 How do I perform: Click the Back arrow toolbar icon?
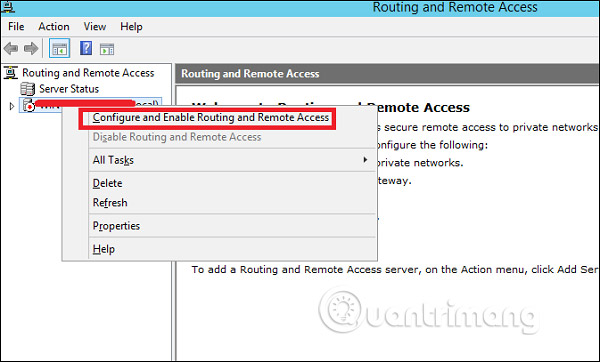[11, 49]
